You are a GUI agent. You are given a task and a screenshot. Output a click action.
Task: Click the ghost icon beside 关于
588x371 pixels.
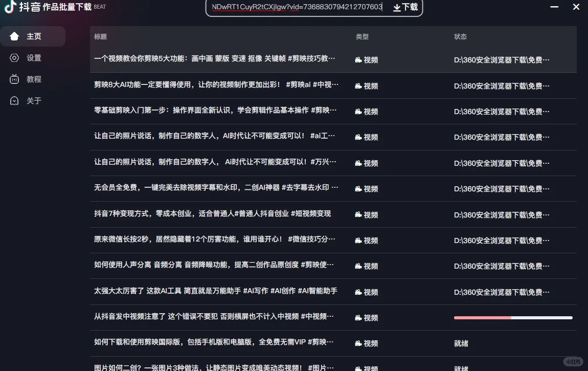(x=14, y=101)
